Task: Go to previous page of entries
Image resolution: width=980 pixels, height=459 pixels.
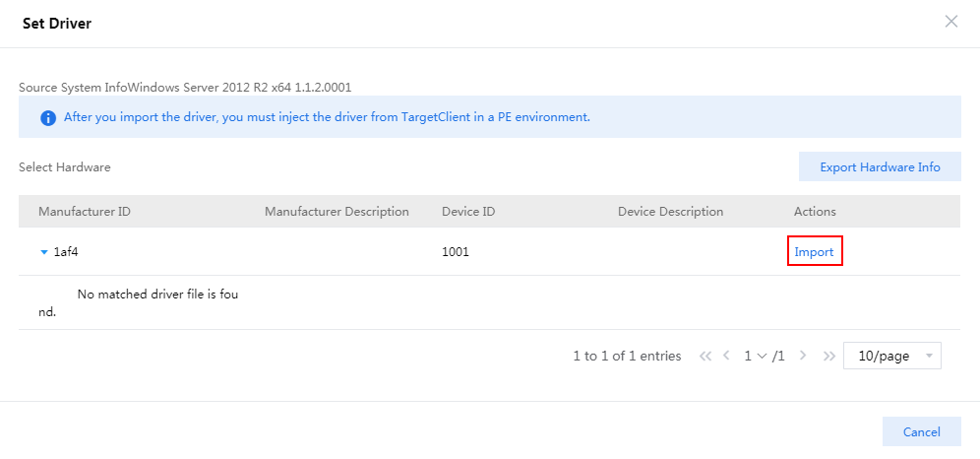Action: (x=727, y=356)
